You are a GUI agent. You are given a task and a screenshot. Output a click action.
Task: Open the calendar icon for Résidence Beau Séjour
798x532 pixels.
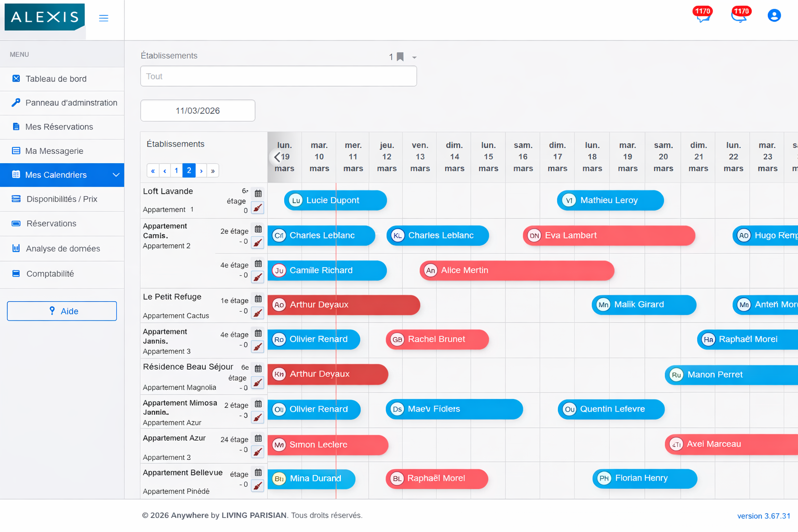tap(258, 368)
